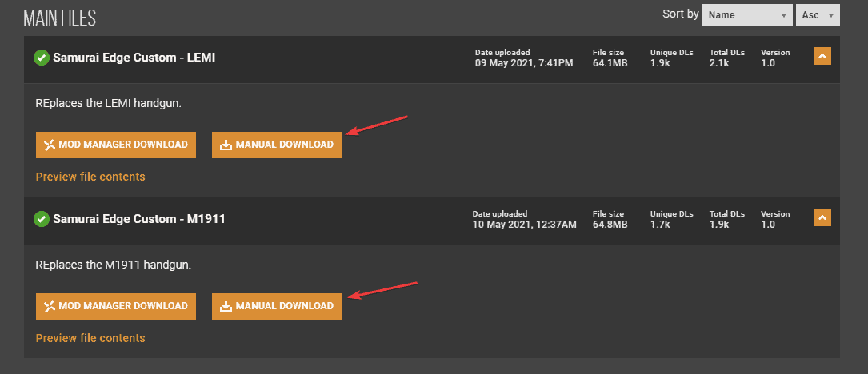Viewport: 868px width, 374px height.
Task: Click green checkmark icon beside Samurai Edge Custom - M1911
Action: 42,219
